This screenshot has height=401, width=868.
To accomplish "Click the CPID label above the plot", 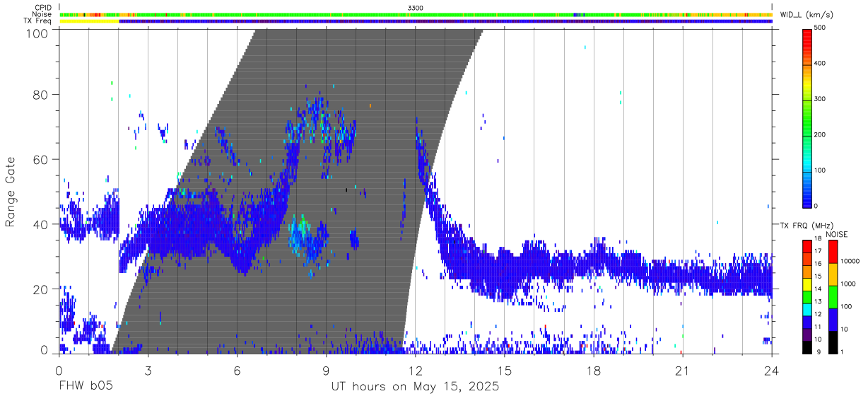I will click(43, 8).
